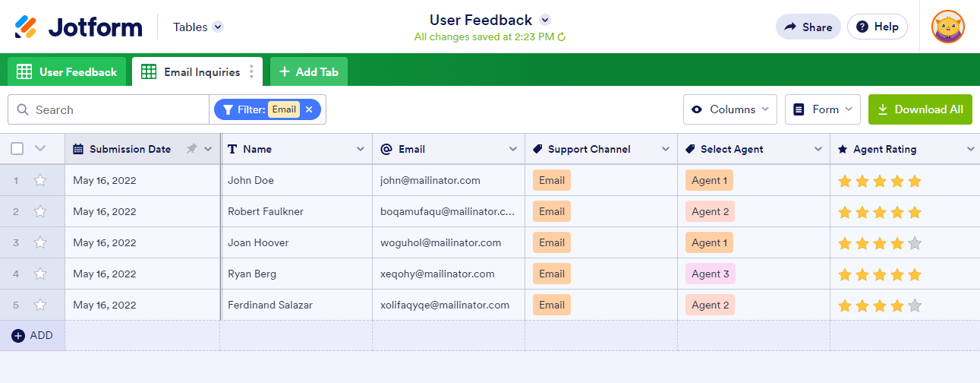This screenshot has width=980, height=383.
Task: Click the Add Tab button
Action: click(x=309, y=72)
